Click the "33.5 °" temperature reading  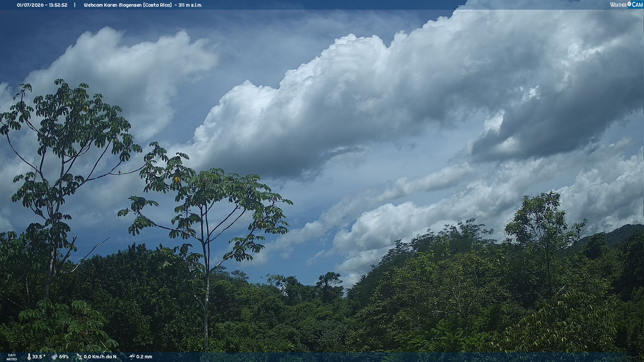39,357
